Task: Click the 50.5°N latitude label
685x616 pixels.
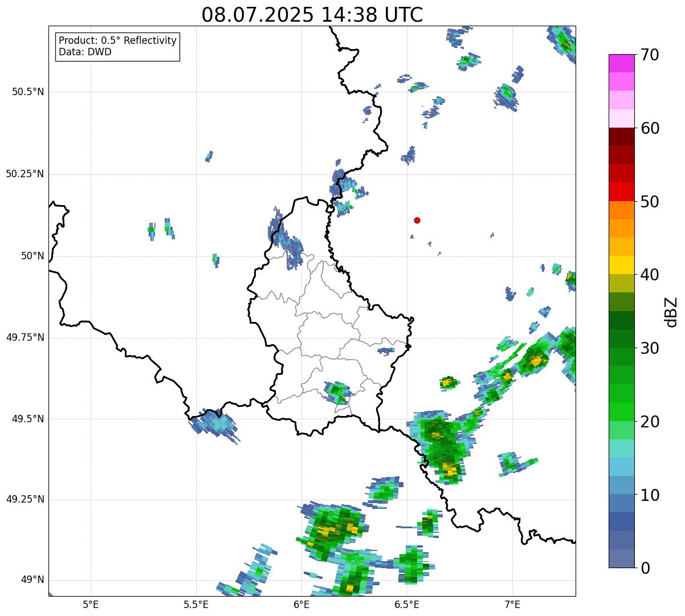Action: pyautogui.click(x=28, y=92)
